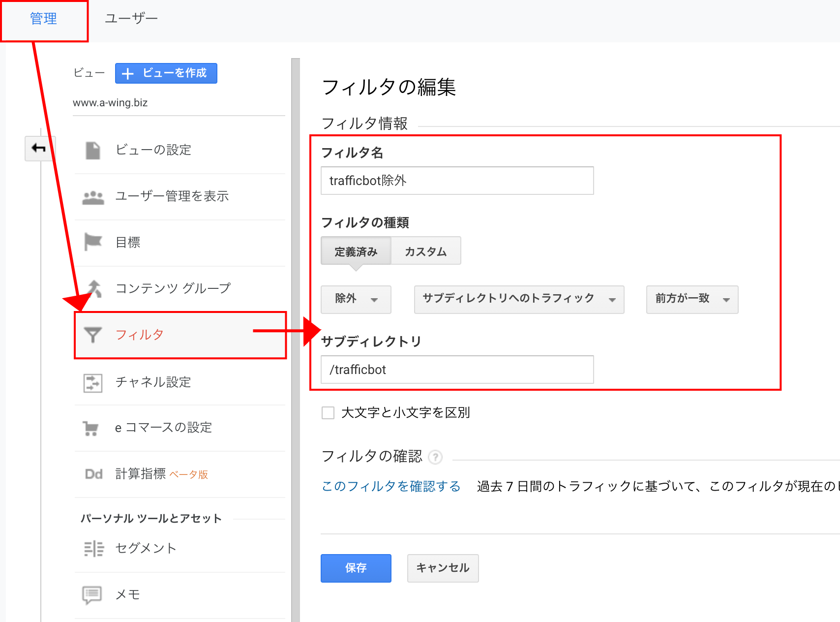The width and height of the screenshot is (840, 622).
Task: Switch to the 管理 tab
Action: [x=44, y=19]
